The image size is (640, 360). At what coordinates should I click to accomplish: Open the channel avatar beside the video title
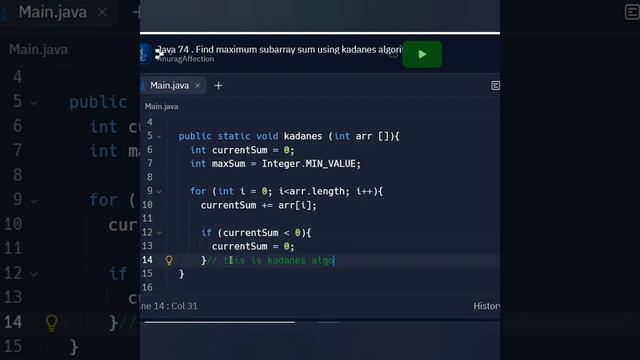(144, 54)
